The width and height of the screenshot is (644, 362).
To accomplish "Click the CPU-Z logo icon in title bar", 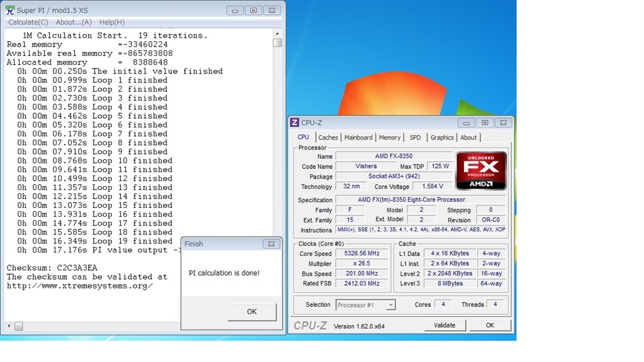I will click(x=294, y=123).
